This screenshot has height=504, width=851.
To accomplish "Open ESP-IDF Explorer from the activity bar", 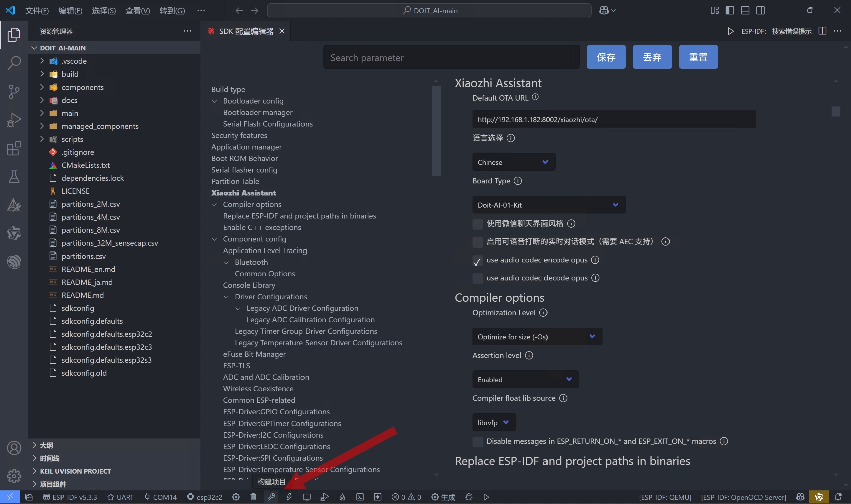I will click(x=14, y=262).
